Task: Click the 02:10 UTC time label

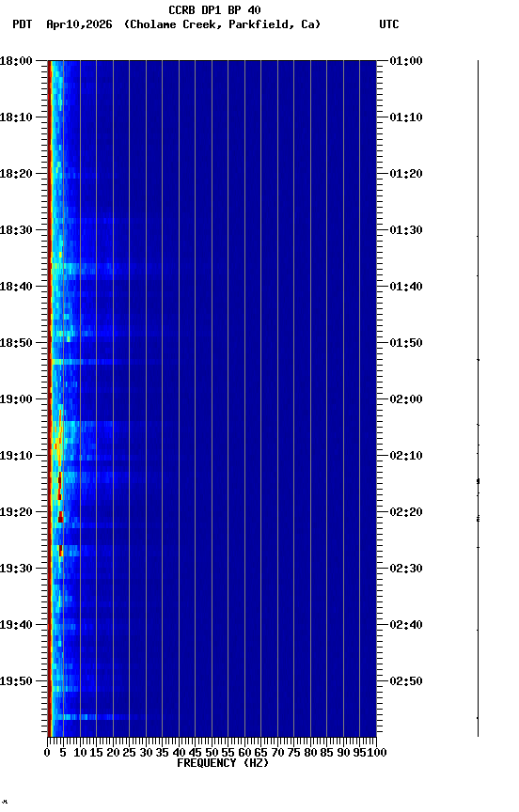Action: [406, 456]
